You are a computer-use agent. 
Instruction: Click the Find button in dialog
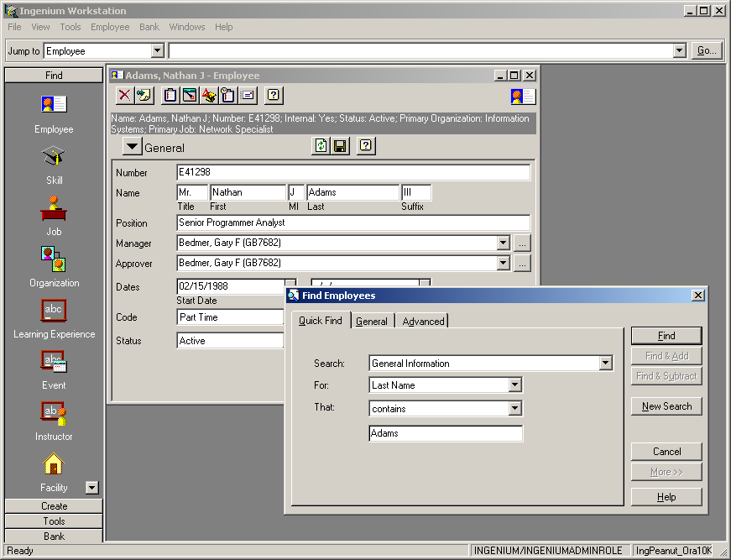click(x=666, y=336)
